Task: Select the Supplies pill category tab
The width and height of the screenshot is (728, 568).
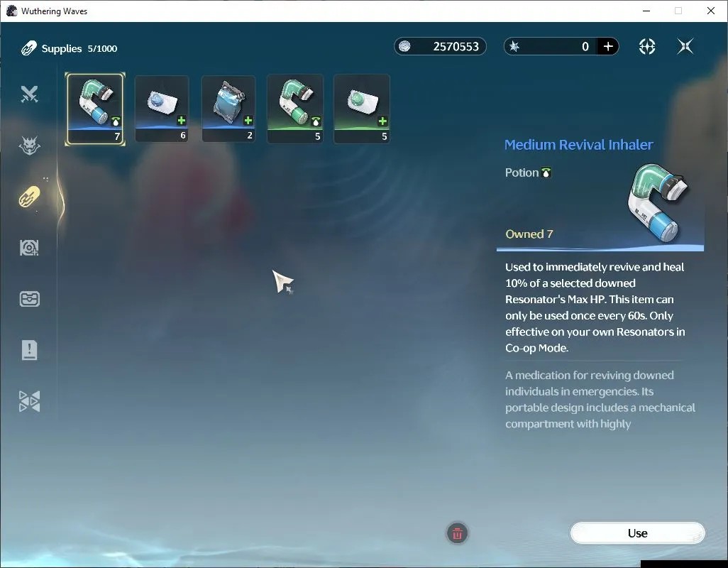Action: [29, 197]
